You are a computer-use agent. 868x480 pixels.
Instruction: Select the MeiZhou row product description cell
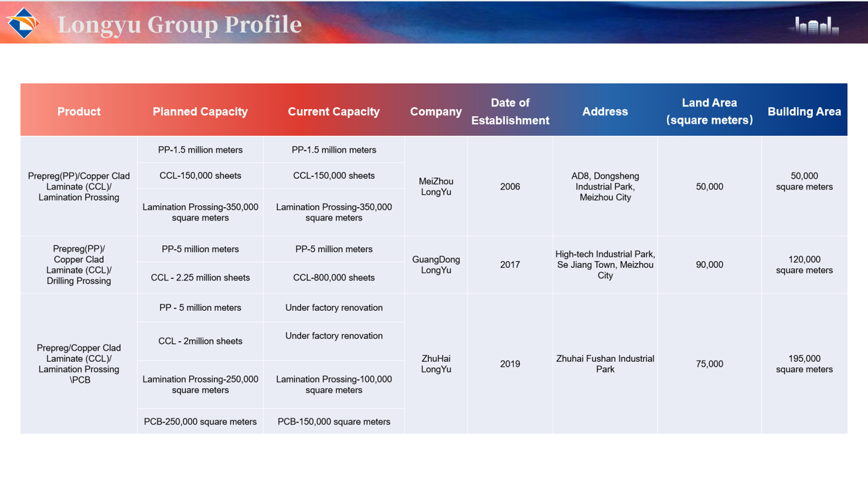[x=79, y=186]
